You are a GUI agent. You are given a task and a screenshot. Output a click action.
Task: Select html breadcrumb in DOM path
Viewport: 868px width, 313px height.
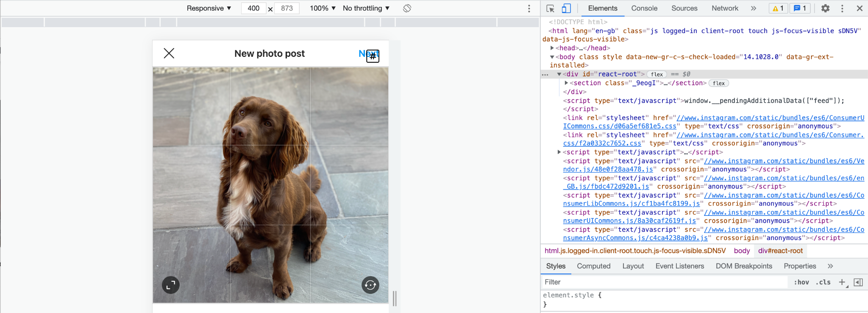(x=635, y=251)
